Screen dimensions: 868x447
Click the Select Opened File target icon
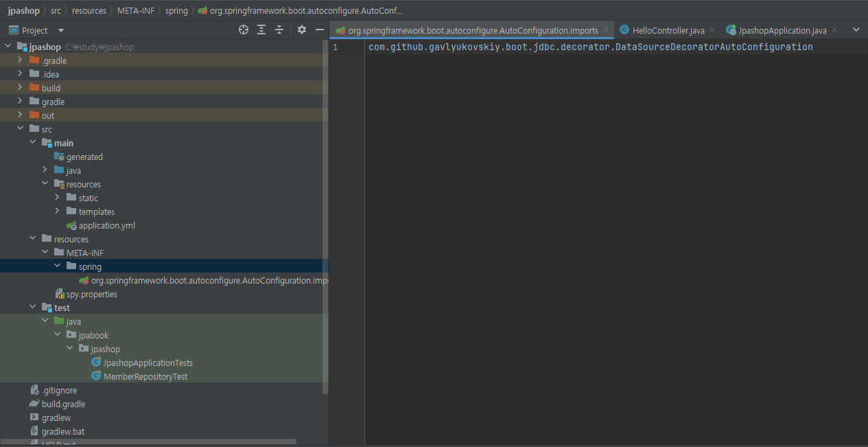243,30
